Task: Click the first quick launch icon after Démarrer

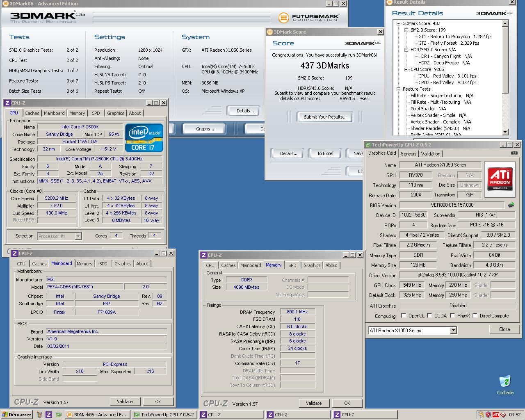Action: coord(39,415)
